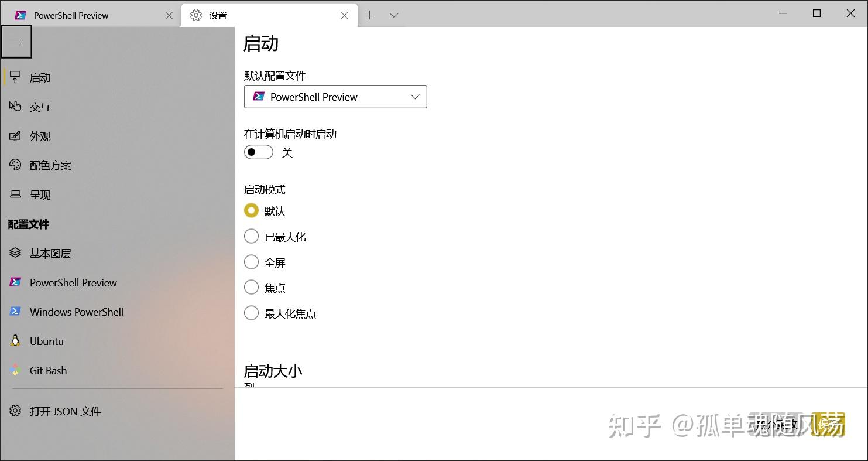Screen dimensions: 868x461
Task: Open a new tab with plus button
Action: (x=369, y=15)
